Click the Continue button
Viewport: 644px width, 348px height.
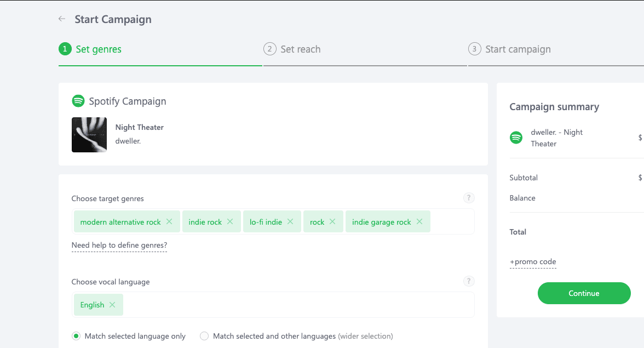tap(584, 293)
